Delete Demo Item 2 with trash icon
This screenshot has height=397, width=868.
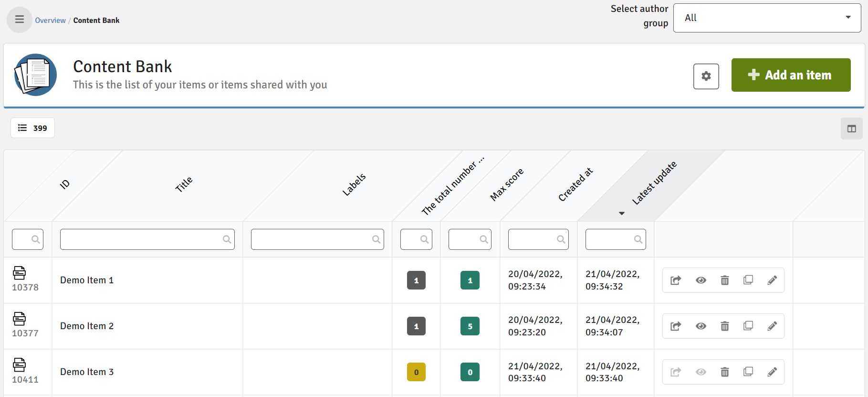[x=724, y=326]
